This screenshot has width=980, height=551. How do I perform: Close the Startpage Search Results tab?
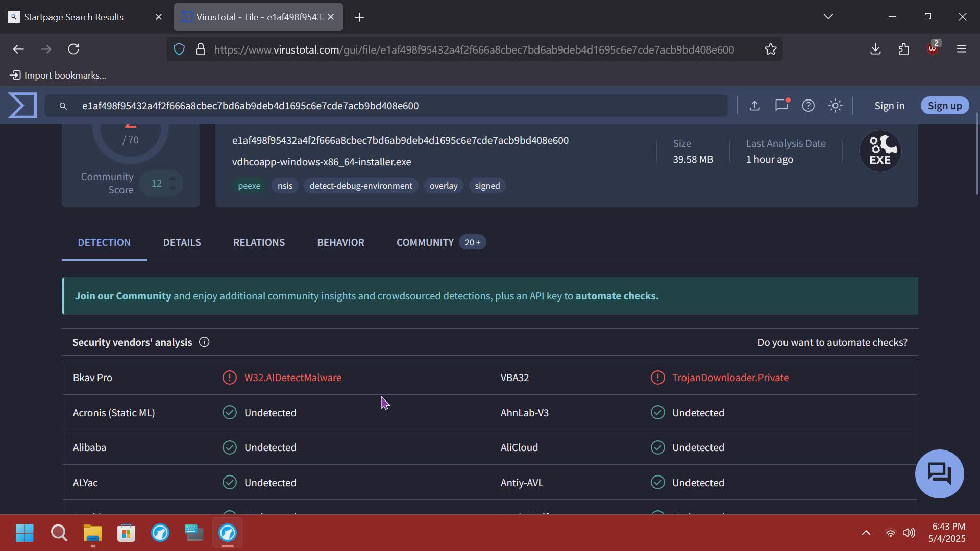159,17
